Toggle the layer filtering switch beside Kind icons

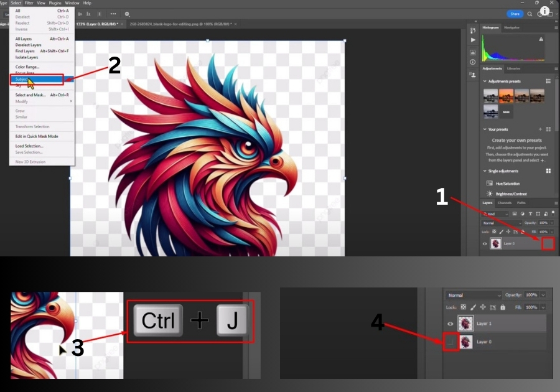tap(553, 212)
